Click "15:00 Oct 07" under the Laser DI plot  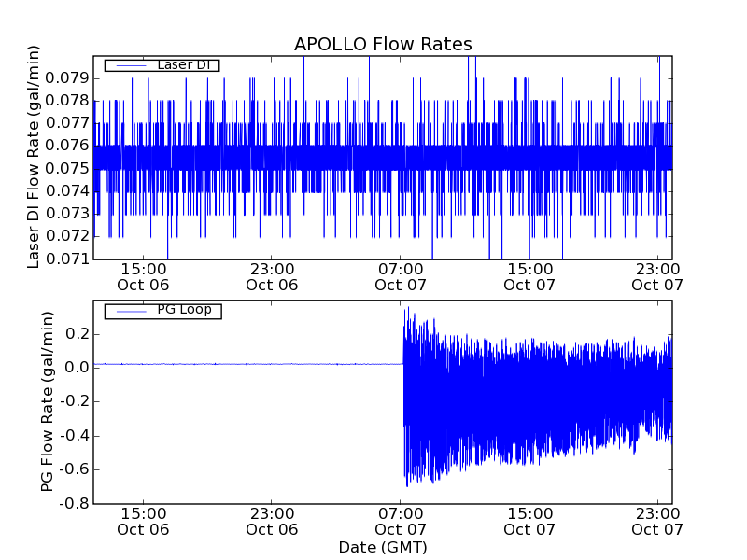click(529, 277)
